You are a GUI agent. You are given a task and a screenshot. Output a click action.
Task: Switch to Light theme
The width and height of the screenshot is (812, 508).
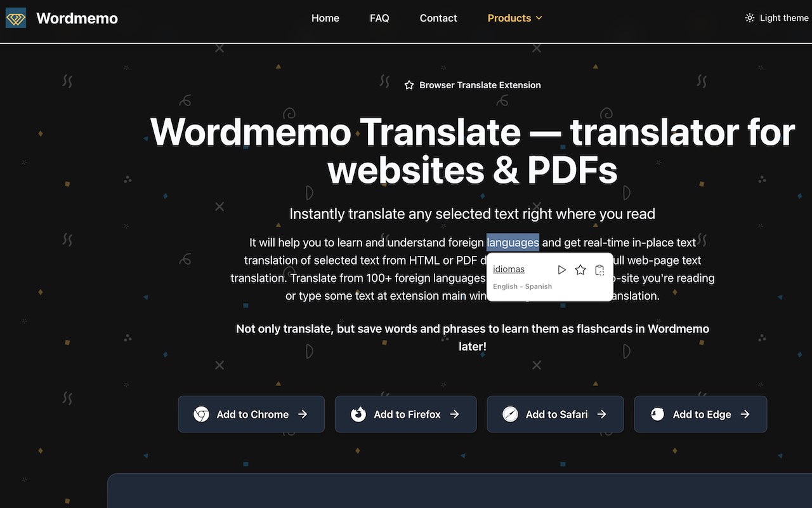(776, 18)
